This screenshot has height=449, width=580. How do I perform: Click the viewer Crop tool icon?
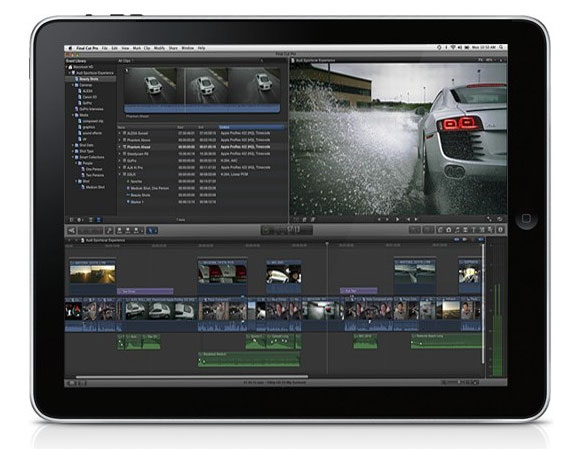click(304, 219)
